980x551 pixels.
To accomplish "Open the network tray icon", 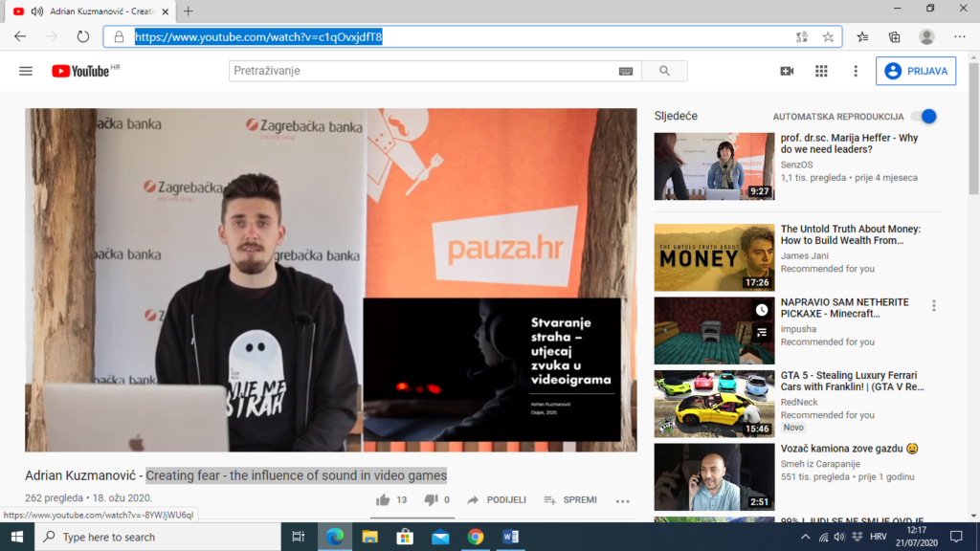I will 823,537.
